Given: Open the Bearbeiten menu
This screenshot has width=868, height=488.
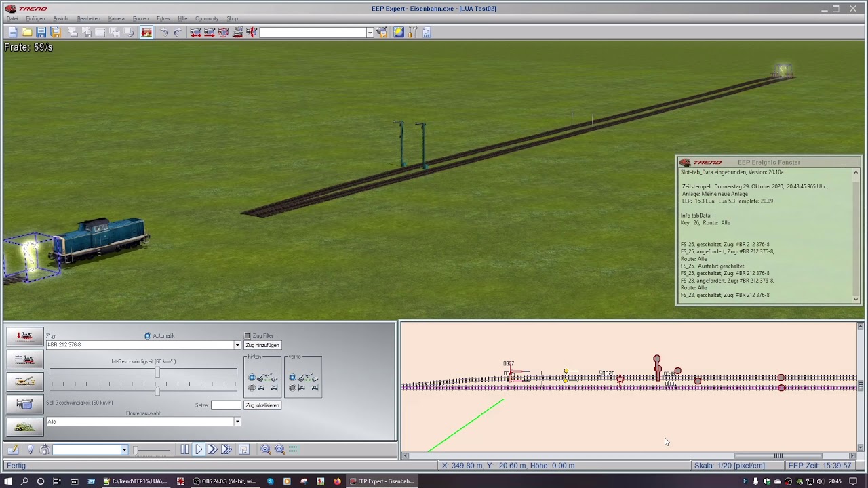Looking at the screenshot, I should click(88, 18).
